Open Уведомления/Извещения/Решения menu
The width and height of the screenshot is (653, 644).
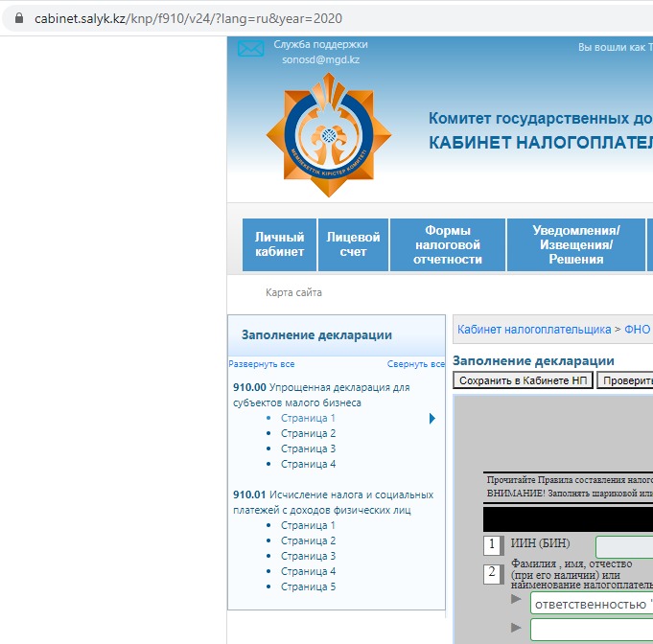coord(575,245)
